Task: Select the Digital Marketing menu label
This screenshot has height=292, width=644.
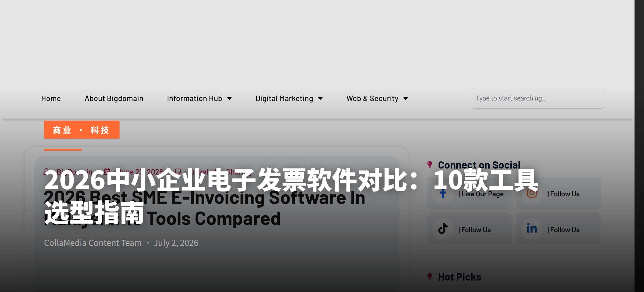Action: 284,98
